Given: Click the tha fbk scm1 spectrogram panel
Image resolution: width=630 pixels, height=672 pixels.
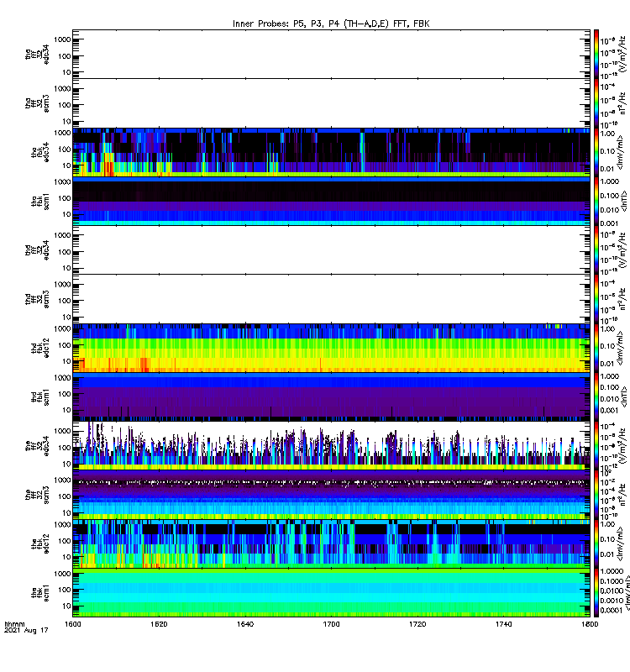Looking at the screenshot, I should [x=331, y=201].
